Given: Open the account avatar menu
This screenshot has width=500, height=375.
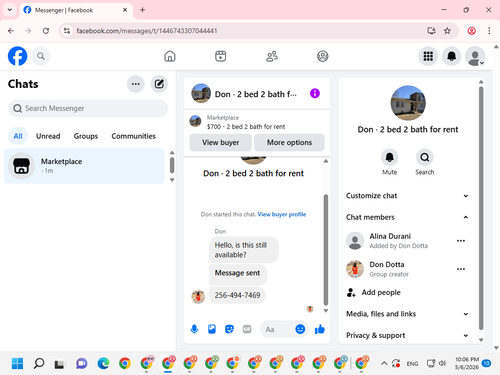Looking at the screenshot, I should (x=475, y=56).
